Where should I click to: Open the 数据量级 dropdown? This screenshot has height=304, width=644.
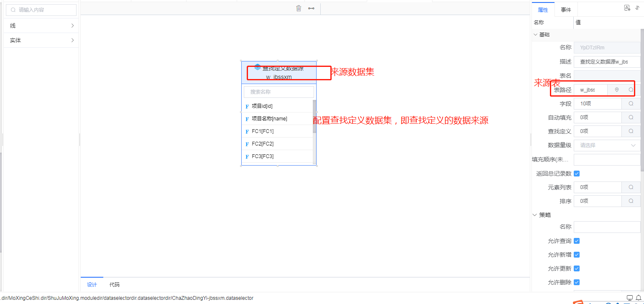(x=607, y=146)
